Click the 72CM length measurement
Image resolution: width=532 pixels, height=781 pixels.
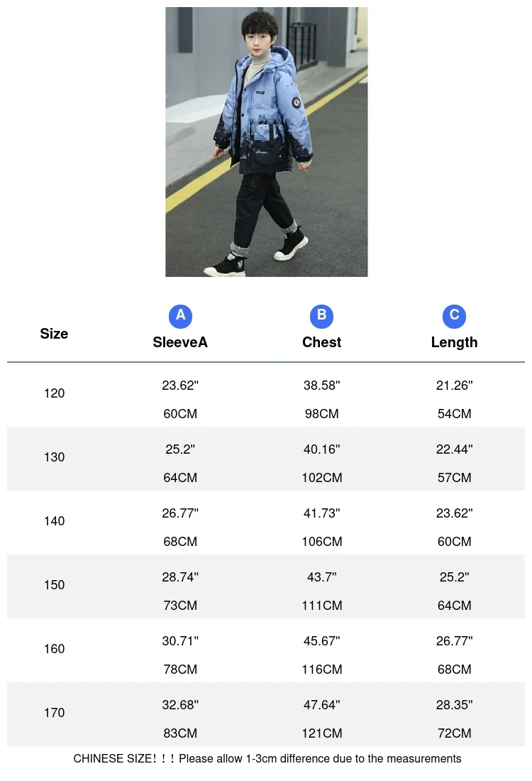[x=454, y=733]
